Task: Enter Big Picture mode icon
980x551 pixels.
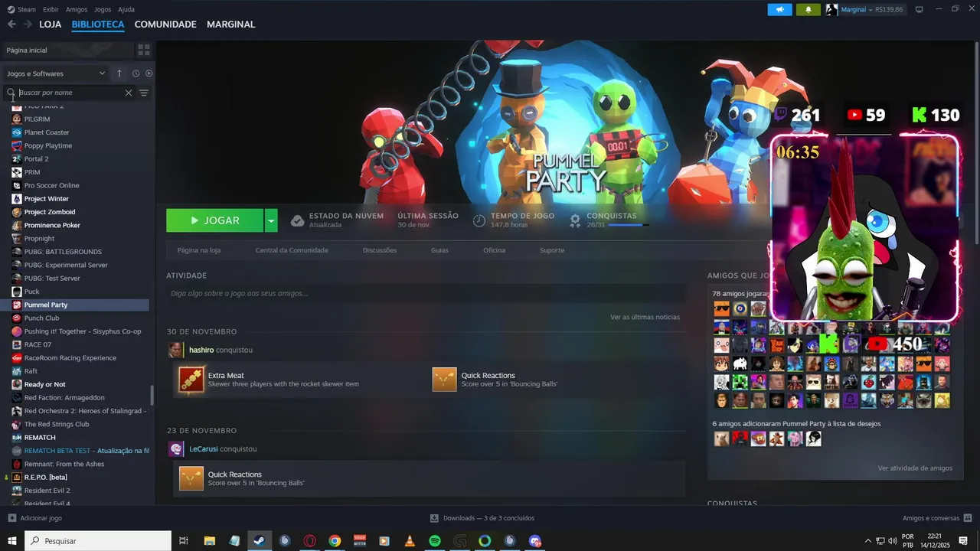Action: pyautogui.click(x=920, y=9)
